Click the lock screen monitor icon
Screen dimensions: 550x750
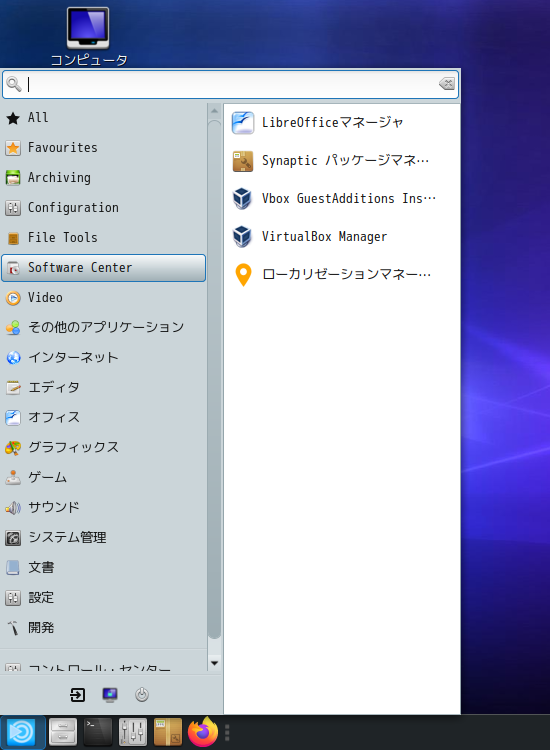110,695
